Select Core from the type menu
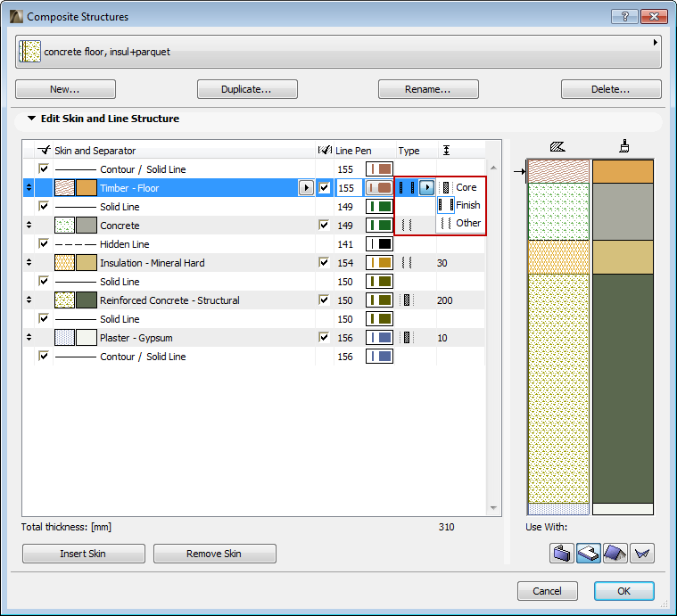Screen dimensions: 677x616 (460, 187)
